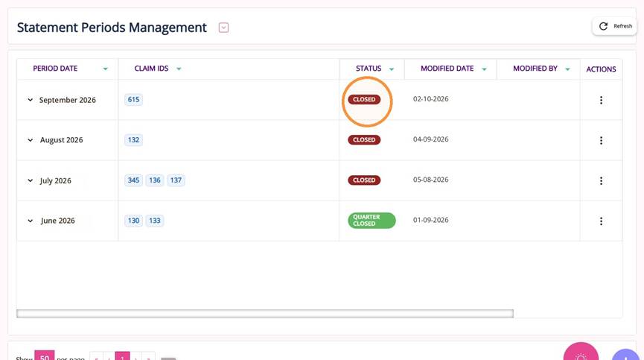The image size is (644, 360).
Task: Open actions menu for July 2026
Action: pos(601,181)
